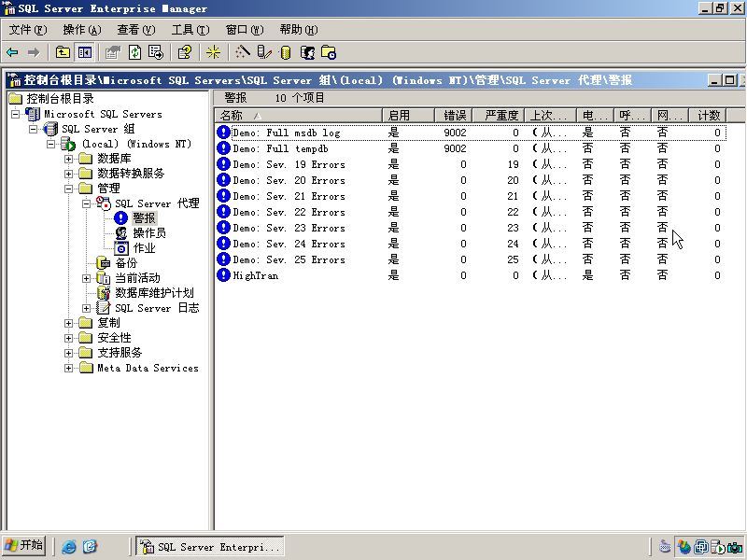Click alert icon of Demo: Full msdb log
Image resolution: width=747 pixels, height=560 pixels.
pyautogui.click(x=223, y=133)
